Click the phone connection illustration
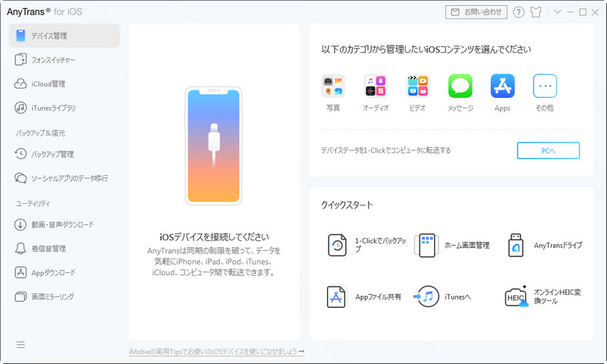Image resolution: width=607 pixels, height=364 pixels. tap(213, 146)
